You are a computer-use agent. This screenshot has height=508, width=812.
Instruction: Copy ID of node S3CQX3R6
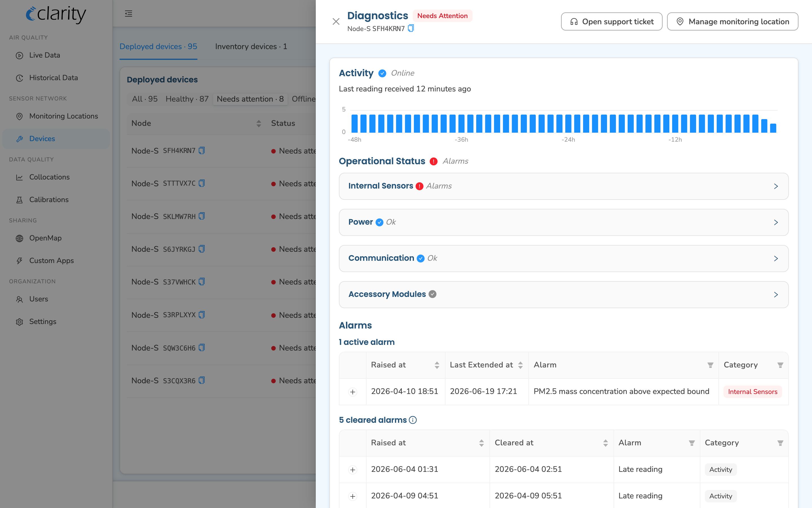202,380
